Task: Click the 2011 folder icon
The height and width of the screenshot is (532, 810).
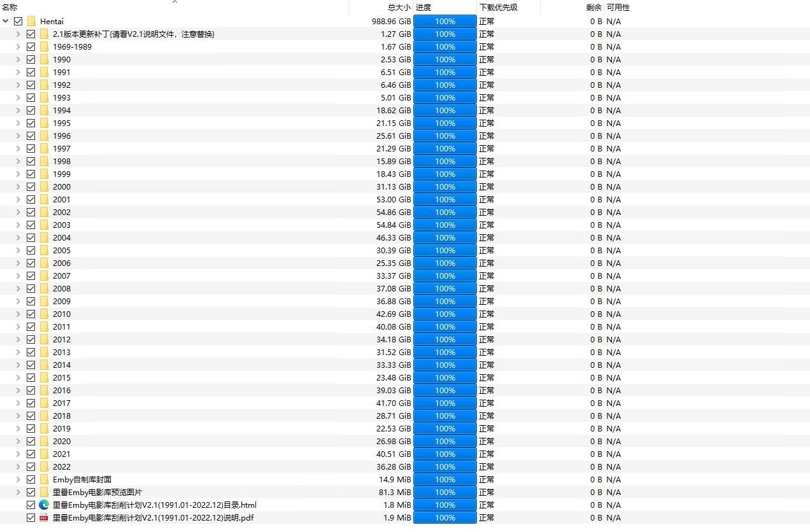Action: click(x=44, y=326)
